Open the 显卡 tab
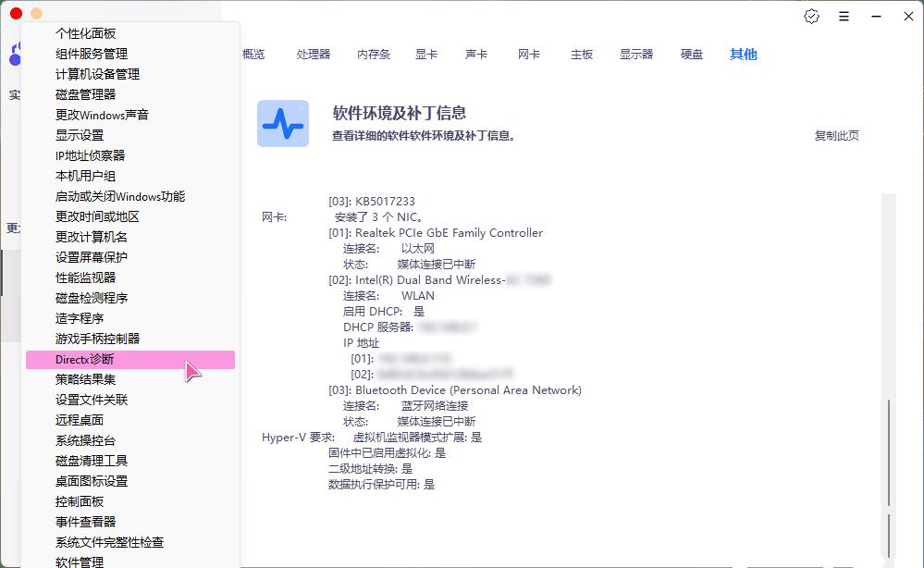This screenshot has height=568, width=924. (426, 55)
